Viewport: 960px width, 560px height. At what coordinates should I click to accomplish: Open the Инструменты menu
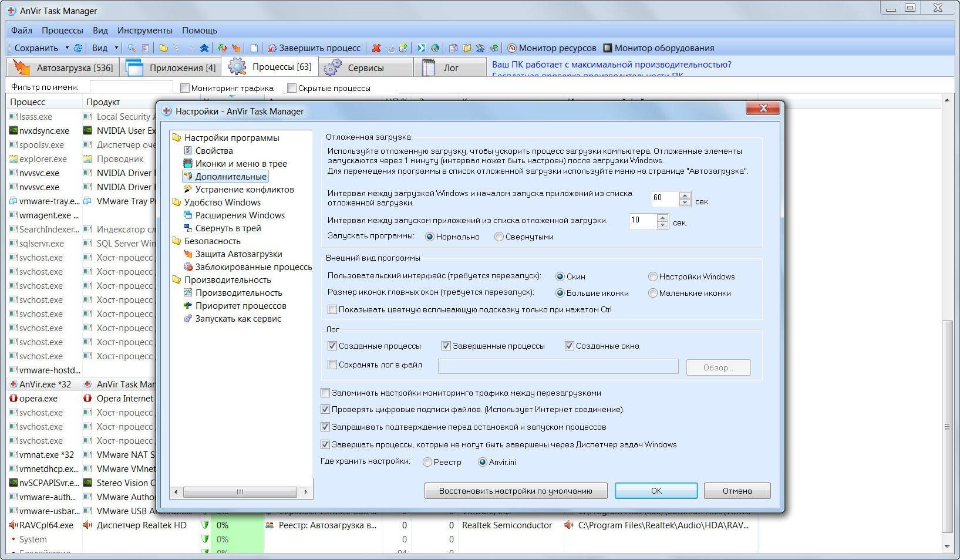144,30
